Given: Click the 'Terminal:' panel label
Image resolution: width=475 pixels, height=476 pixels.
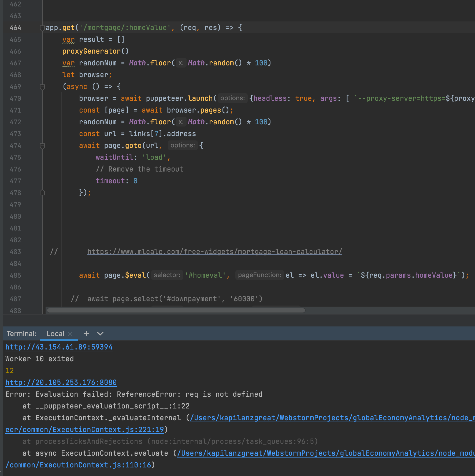Looking at the screenshot, I should click(21, 334).
